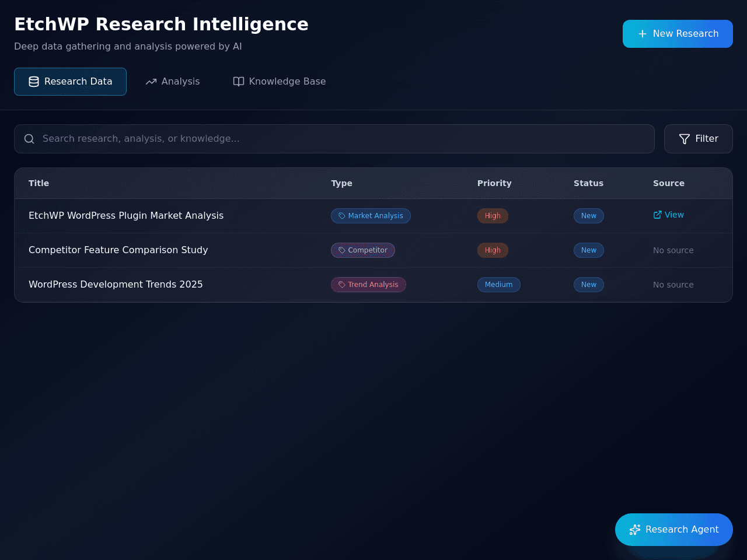The height and width of the screenshot is (560, 747).
Task: Click the tag icon in Trend Analysis badge
Action: click(x=342, y=285)
